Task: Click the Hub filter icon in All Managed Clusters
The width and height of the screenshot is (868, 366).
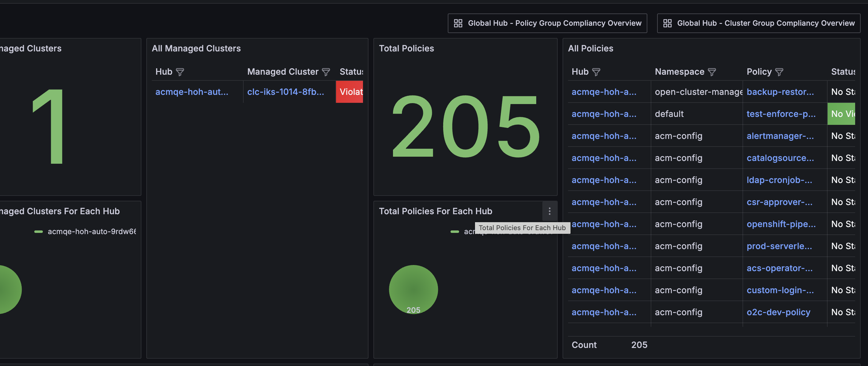Action: pos(180,72)
